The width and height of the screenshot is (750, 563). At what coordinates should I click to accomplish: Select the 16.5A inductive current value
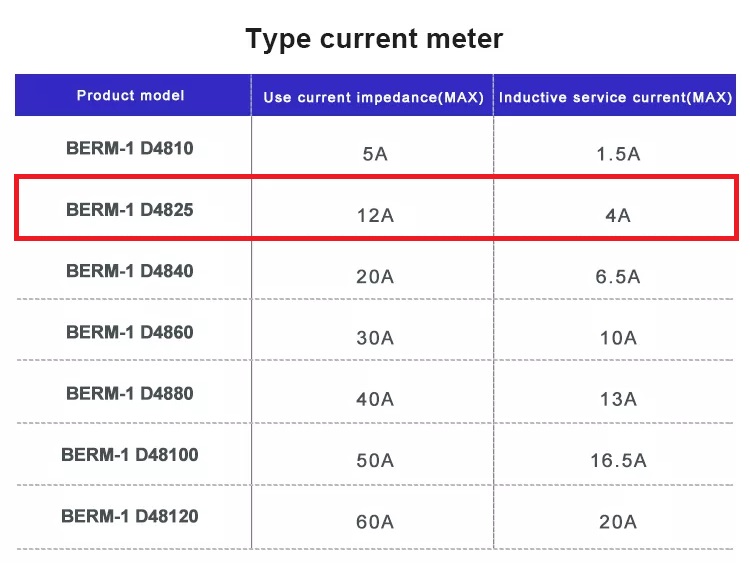pyautogui.click(x=618, y=460)
